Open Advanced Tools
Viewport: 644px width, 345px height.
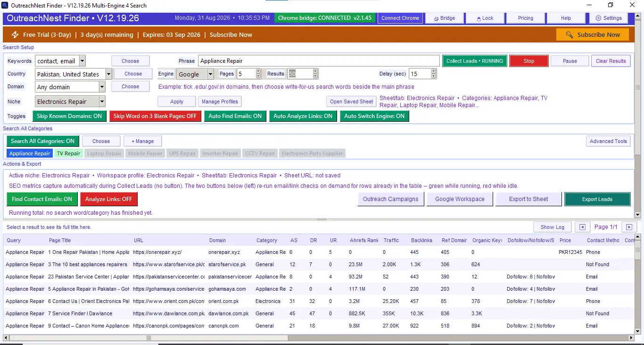(x=608, y=141)
